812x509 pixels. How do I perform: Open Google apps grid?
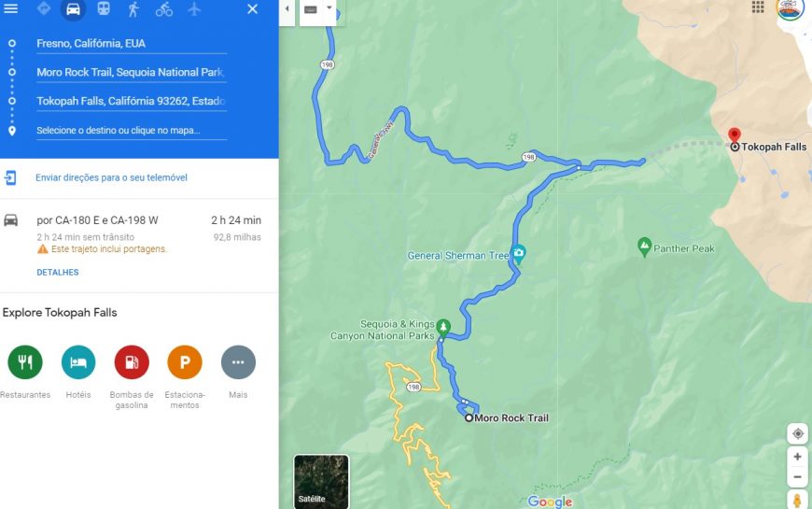758,7
